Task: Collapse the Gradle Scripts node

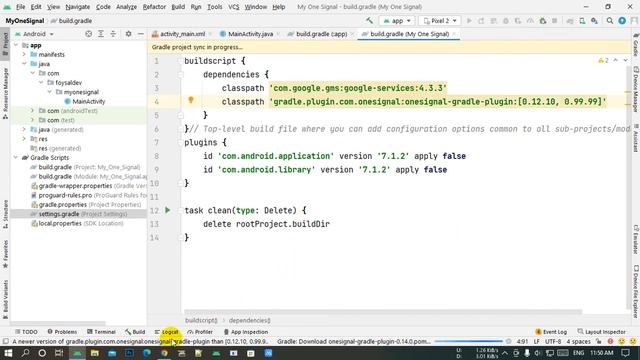Action: 16,158
